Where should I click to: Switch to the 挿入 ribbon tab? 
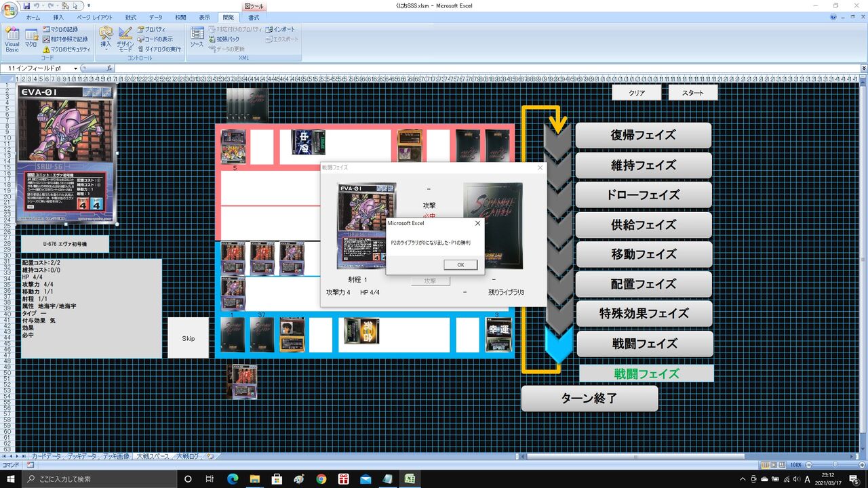pos(58,17)
